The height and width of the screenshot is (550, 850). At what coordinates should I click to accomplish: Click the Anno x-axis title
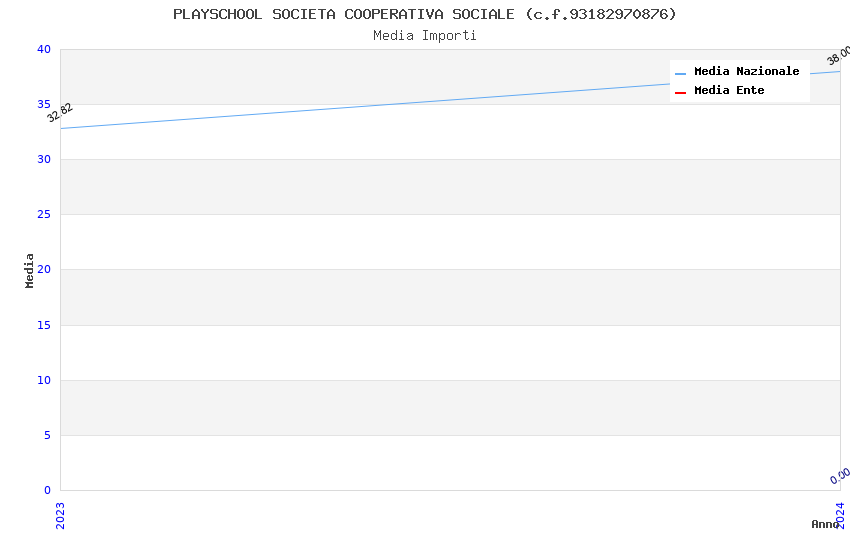[x=824, y=524]
